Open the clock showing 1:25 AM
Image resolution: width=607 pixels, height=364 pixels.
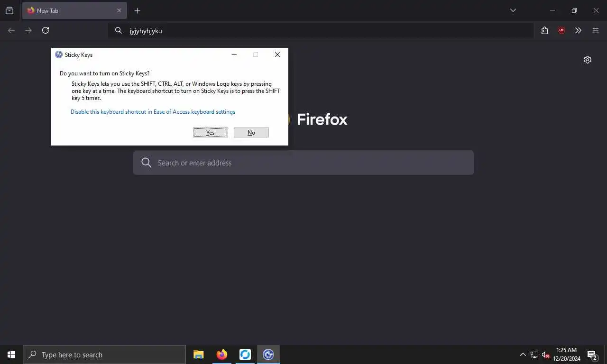pos(567,355)
